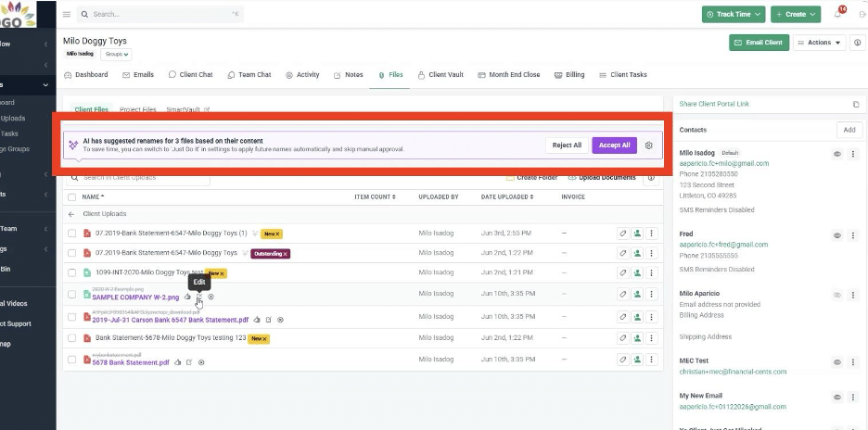Open the Create dropdown
This screenshot has height=430, width=868.
[796, 15]
